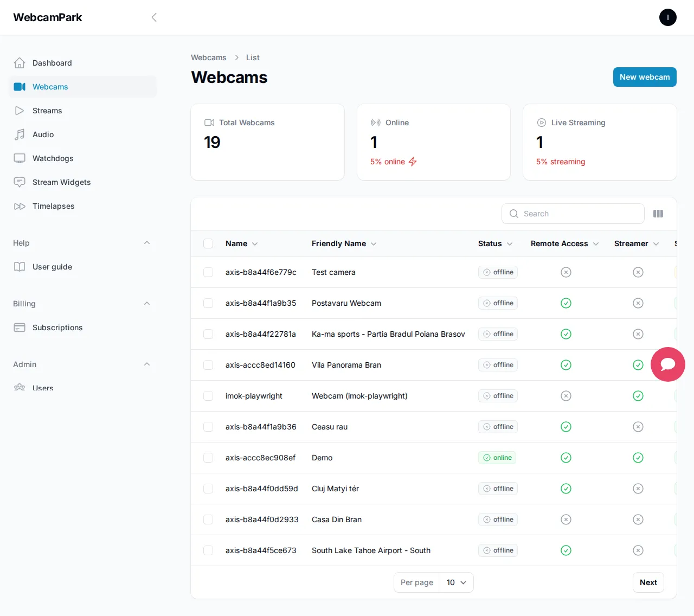694x616 pixels.
Task: Open the chat support bubble
Action: tap(667, 364)
